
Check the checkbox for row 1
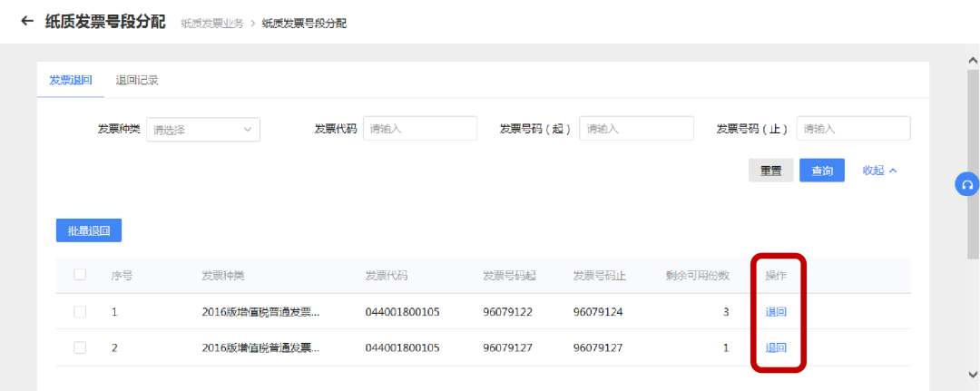point(80,312)
